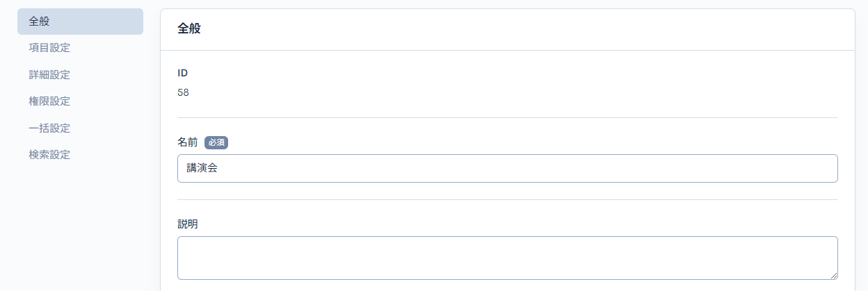This screenshot has height=291, width=868.
Task: Open the 項目設定 section in sidebar
Action: point(49,48)
